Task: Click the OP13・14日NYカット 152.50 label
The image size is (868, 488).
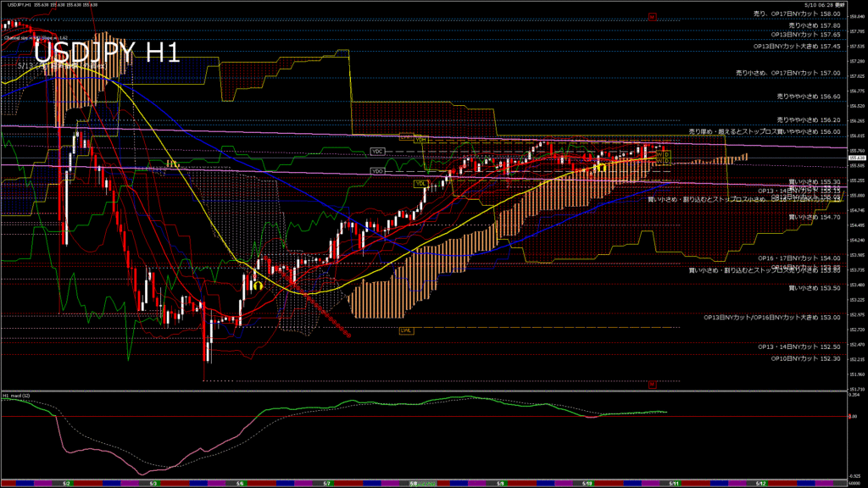Action: pos(799,347)
